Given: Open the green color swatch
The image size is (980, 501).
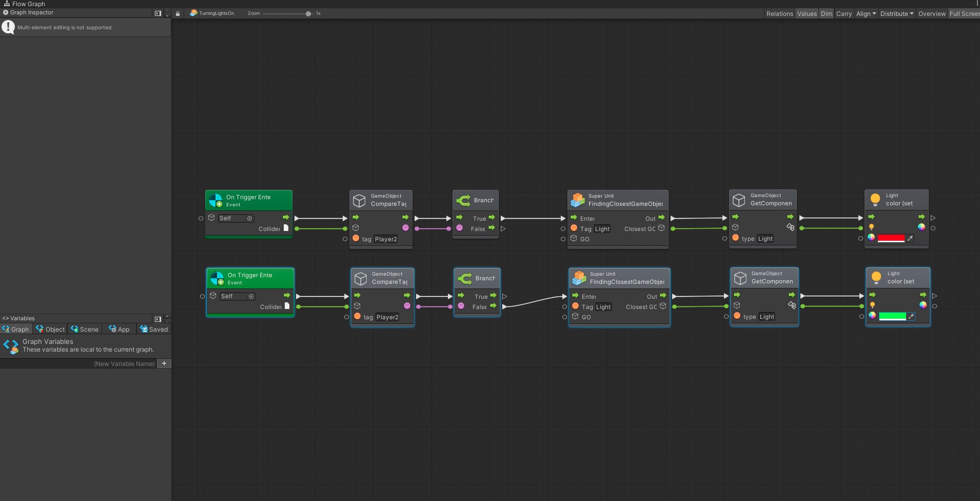Looking at the screenshot, I should coord(893,316).
